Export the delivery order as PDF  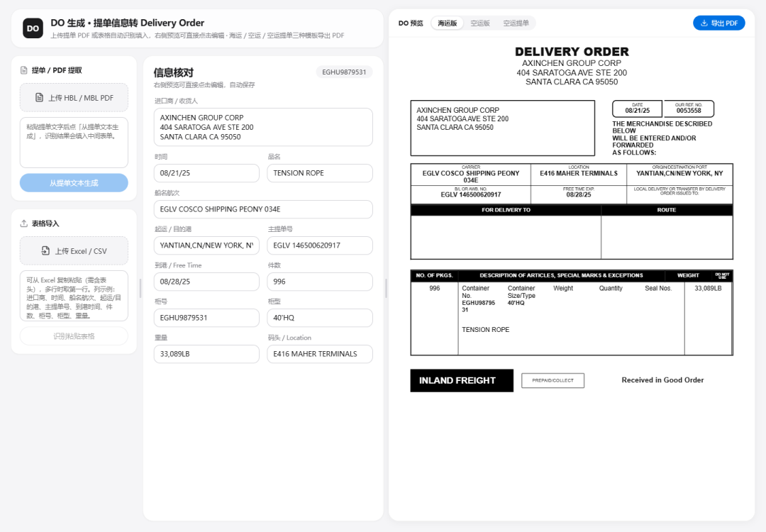coord(719,23)
